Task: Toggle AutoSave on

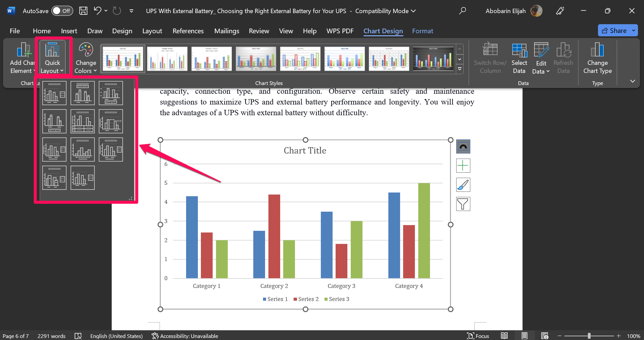Action: pyautogui.click(x=62, y=10)
